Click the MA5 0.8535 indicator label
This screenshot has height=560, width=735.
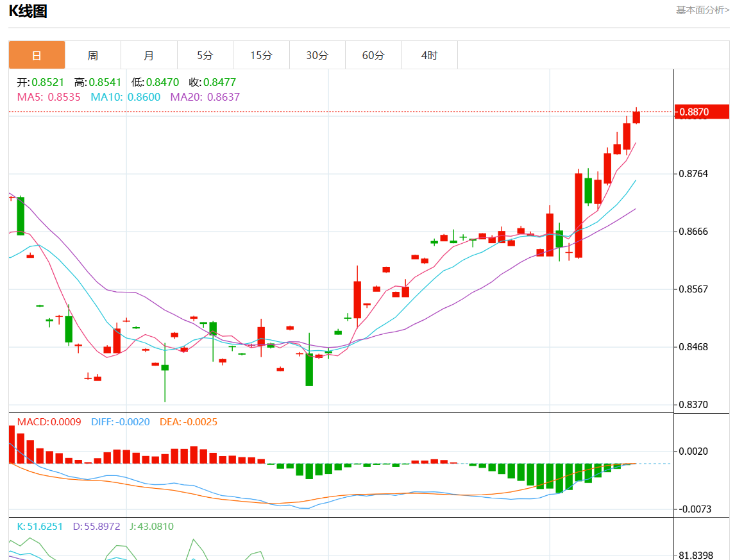pyautogui.click(x=49, y=98)
